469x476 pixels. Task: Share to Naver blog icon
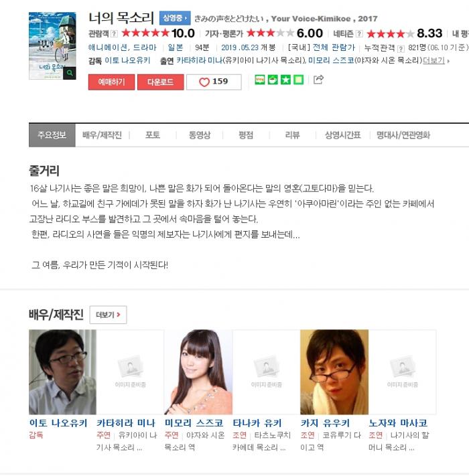coord(260,80)
